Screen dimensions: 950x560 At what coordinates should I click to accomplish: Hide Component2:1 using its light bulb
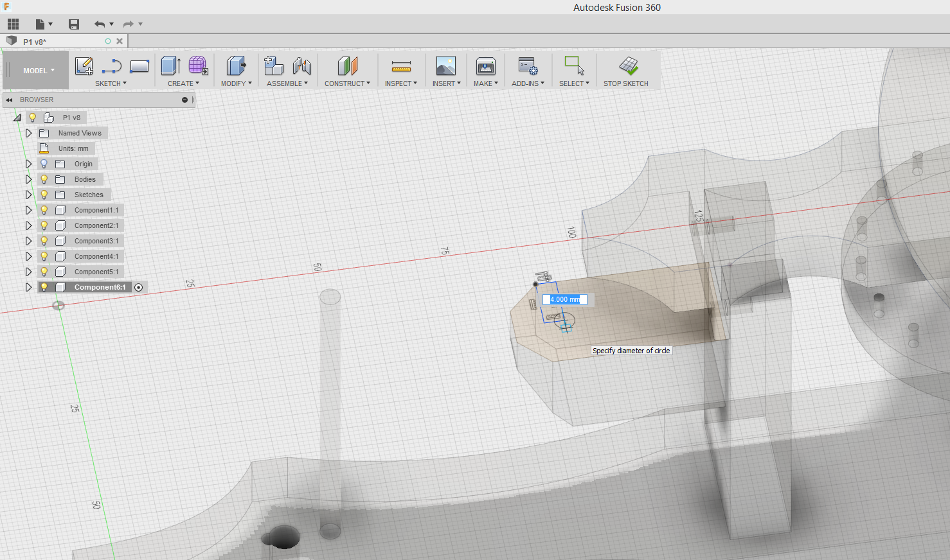(44, 225)
